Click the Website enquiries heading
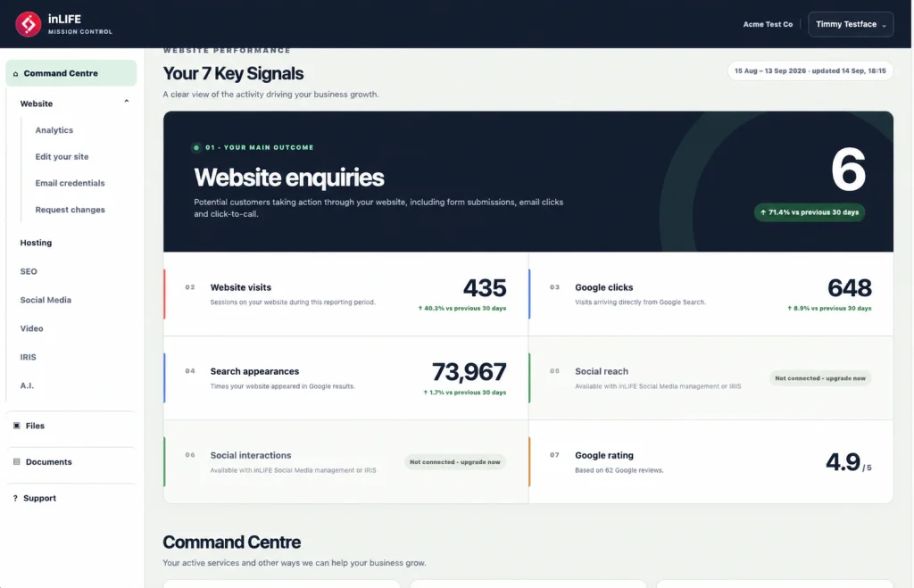 [x=289, y=178]
